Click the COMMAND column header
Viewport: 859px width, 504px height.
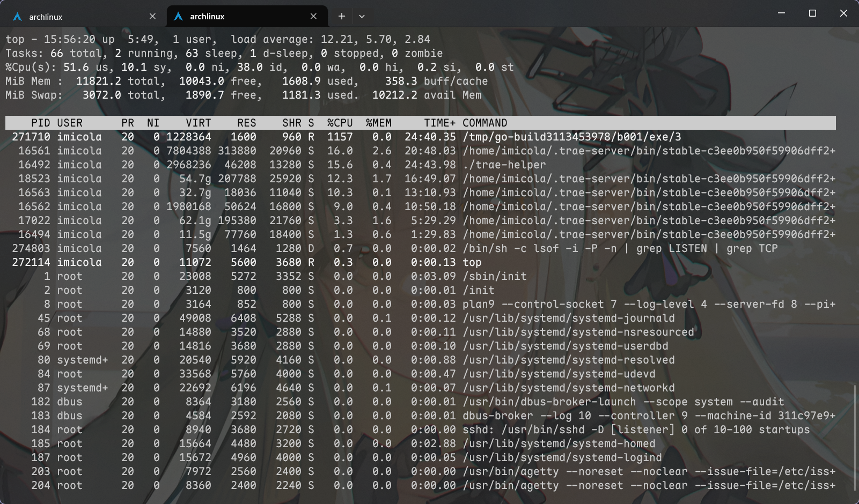[x=484, y=123]
